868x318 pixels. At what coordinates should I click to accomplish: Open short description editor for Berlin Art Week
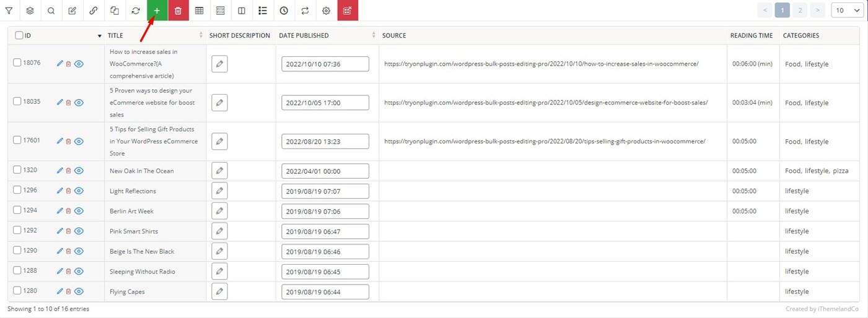click(219, 211)
